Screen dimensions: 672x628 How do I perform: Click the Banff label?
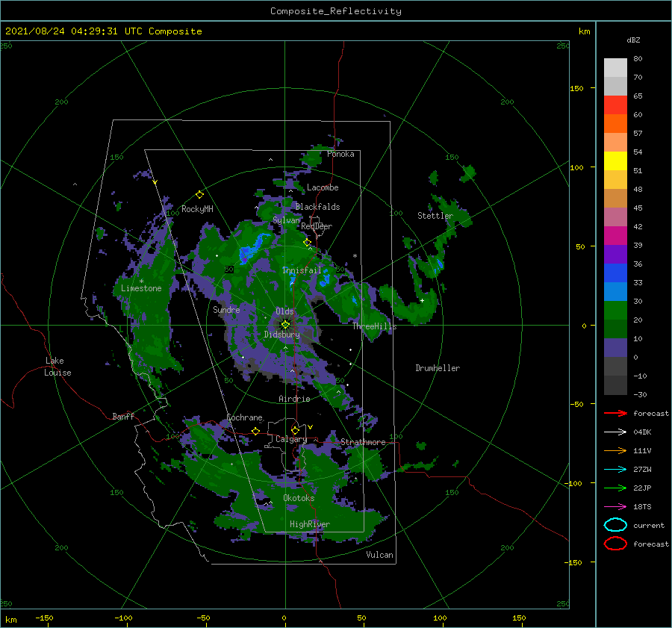(123, 416)
